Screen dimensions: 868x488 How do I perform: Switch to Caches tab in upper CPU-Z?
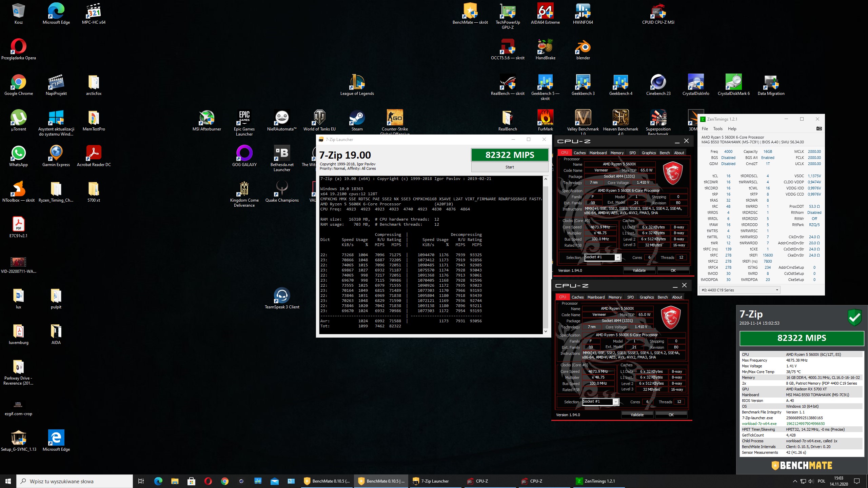579,153
